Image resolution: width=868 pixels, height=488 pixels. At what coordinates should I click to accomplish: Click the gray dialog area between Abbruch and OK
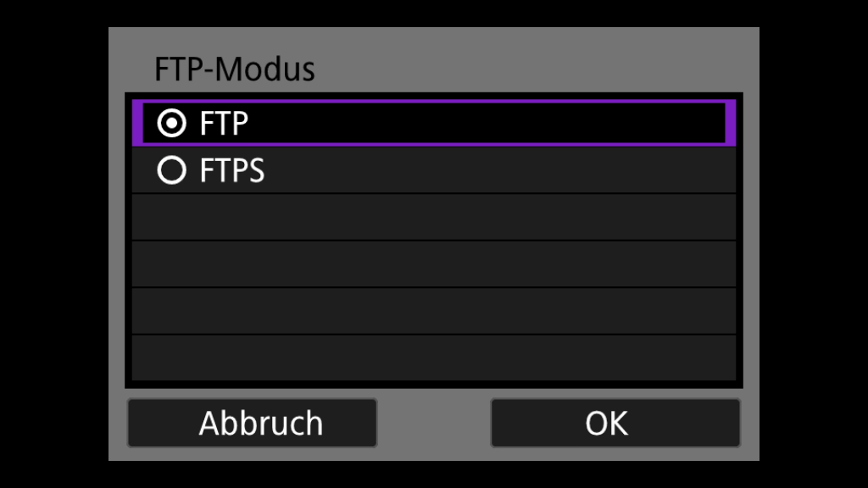coord(433,423)
